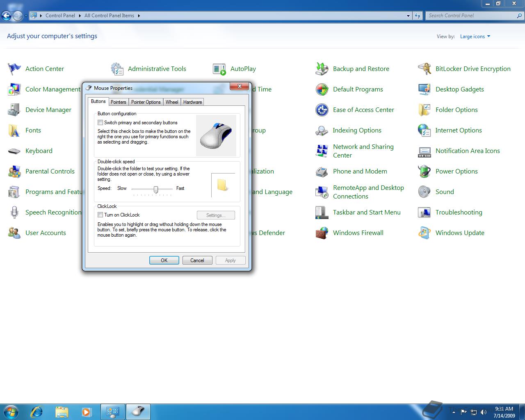Open Windows Explorer from taskbar

pyautogui.click(x=62, y=411)
